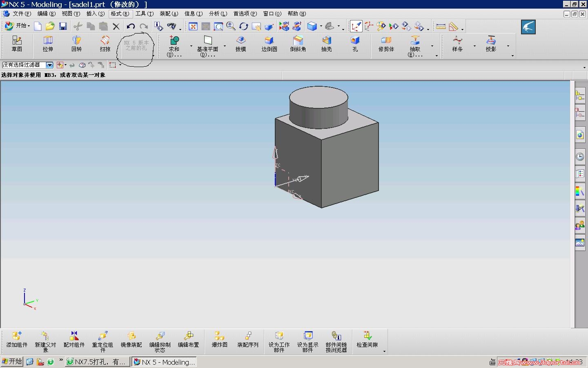
Task: Switch to NX7.5打孔 taskbar window
Action: click(97, 362)
